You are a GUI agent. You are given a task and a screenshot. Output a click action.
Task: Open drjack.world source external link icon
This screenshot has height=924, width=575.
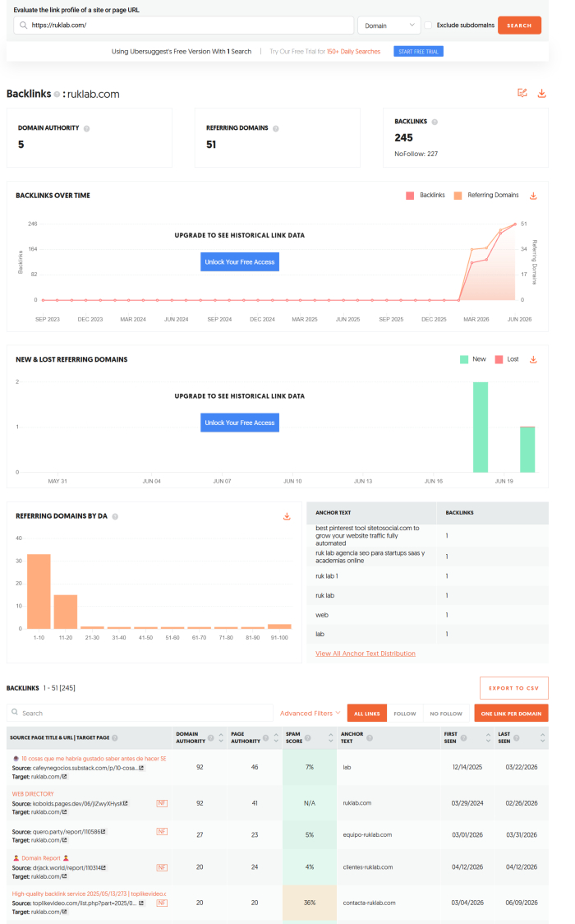(x=103, y=867)
